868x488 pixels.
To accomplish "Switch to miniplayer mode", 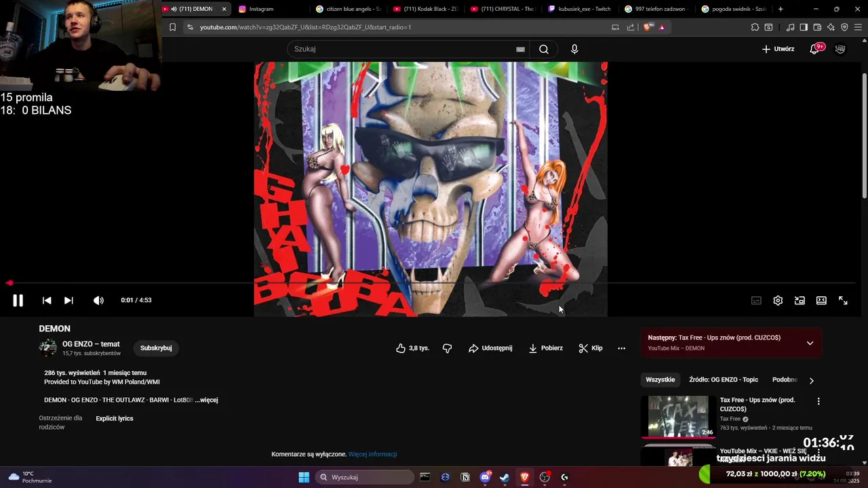I will 800,300.
